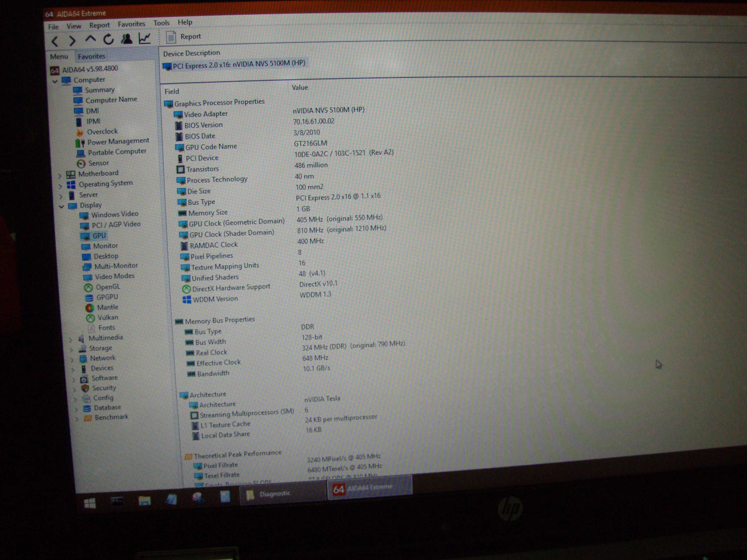Viewport: 747px width, 560px height.
Task: Click the OpenGL icon in tree
Action: 88,288
